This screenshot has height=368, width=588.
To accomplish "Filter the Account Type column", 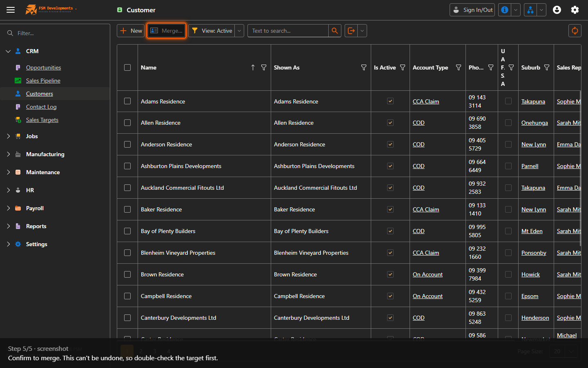I will tap(459, 67).
